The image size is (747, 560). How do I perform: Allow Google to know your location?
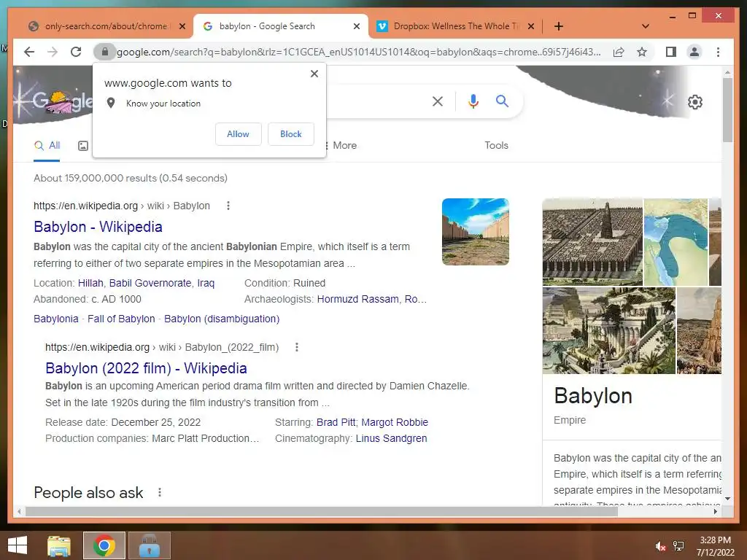click(239, 134)
